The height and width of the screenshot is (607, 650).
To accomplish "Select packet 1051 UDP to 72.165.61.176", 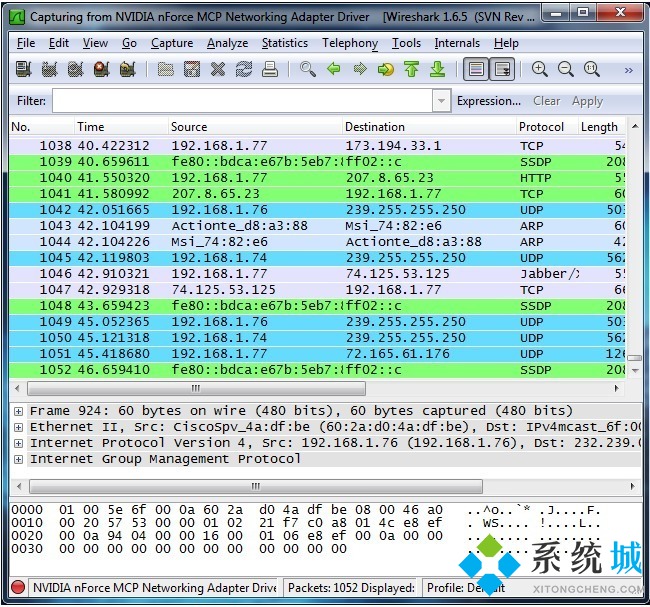I will (x=317, y=354).
